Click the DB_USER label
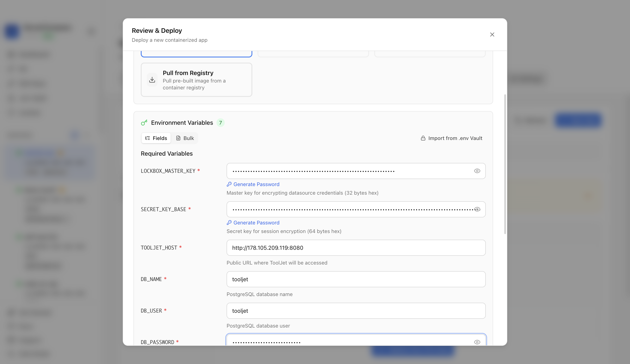 pos(151,311)
